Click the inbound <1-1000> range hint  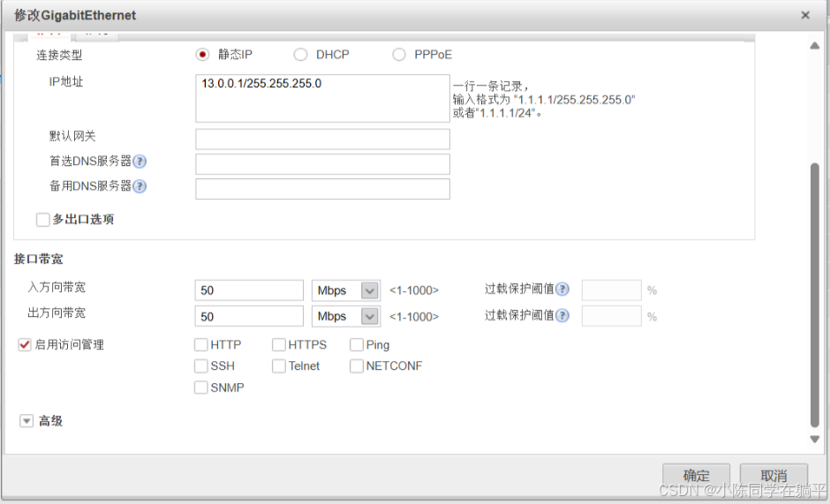click(414, 290)
